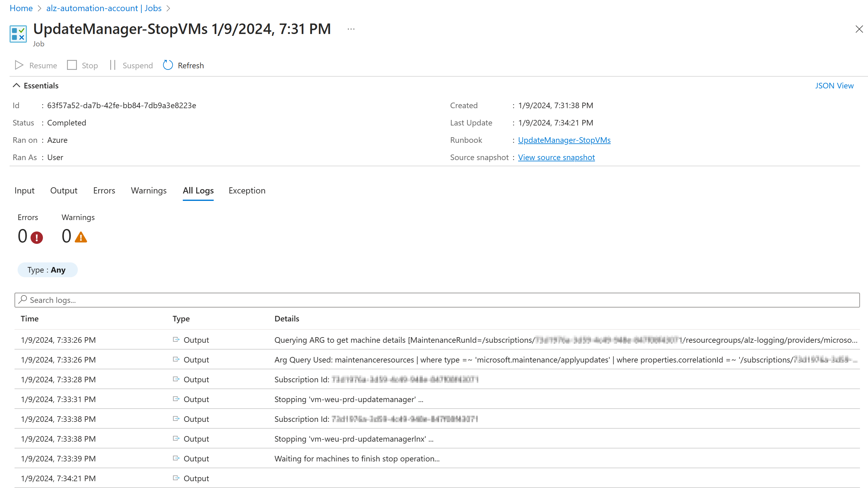The image size is (868, 488).
Task: Open the JSON View link
Action: click(834, 86)
